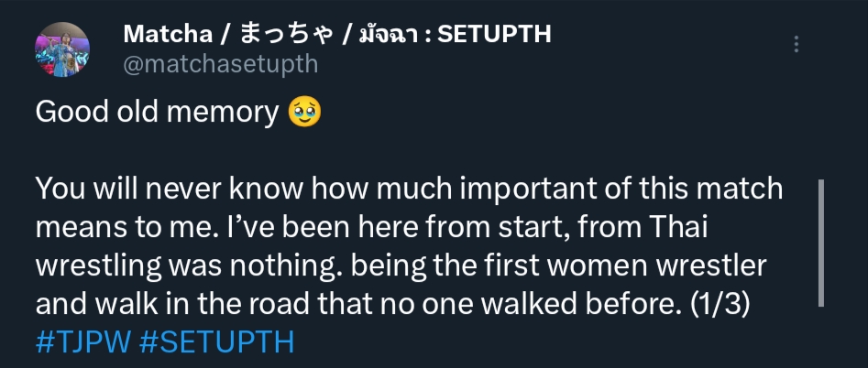The width and height of the screenshot is (868, 368).
Task: Click the teary-eyed emoji after memory
Action: click(x=304, y=113)
